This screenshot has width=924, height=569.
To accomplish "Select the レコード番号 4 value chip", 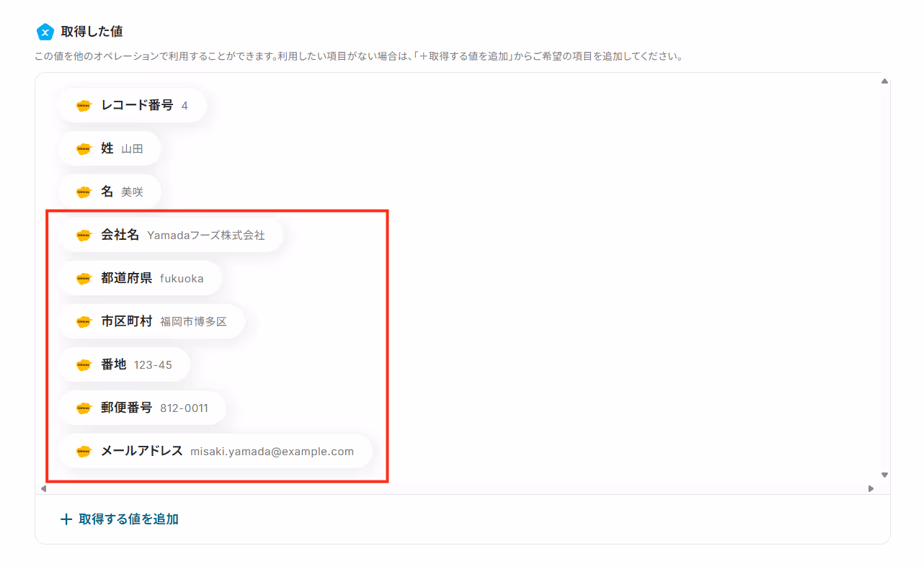I will [133, 106].
